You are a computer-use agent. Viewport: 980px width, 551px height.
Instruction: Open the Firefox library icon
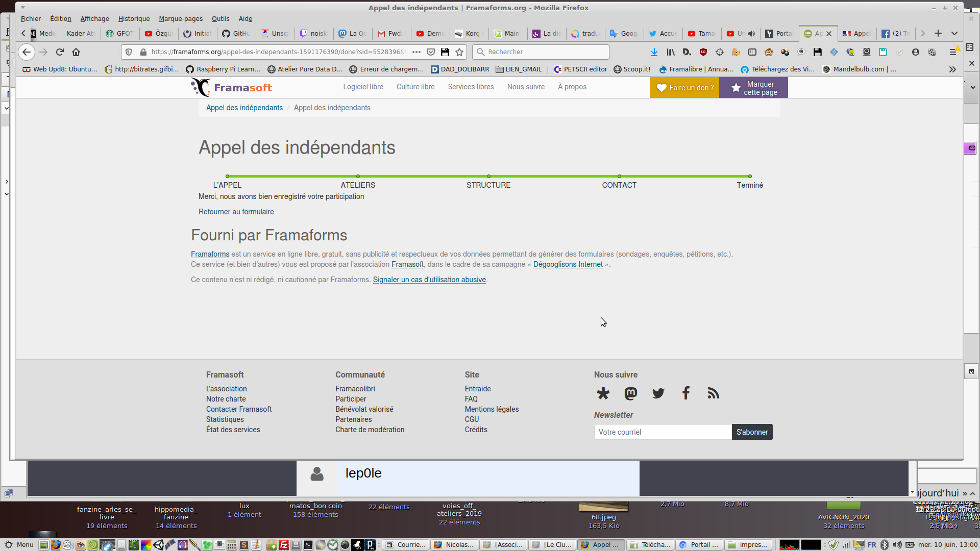coord(671,52)
